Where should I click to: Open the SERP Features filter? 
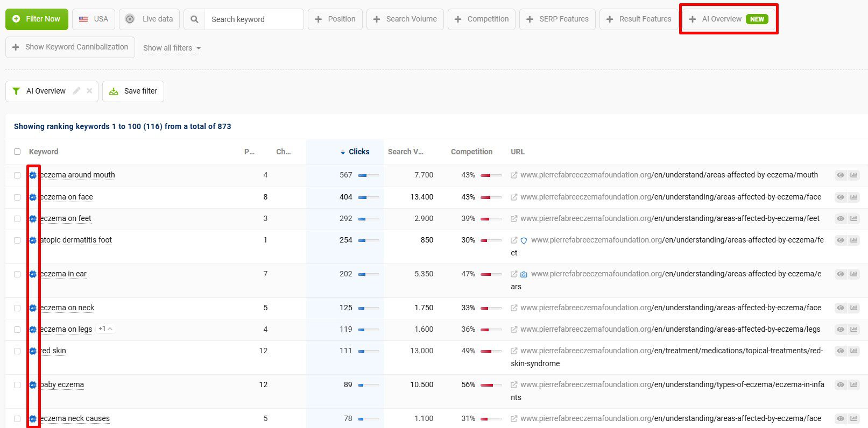[x=558, y=19]
